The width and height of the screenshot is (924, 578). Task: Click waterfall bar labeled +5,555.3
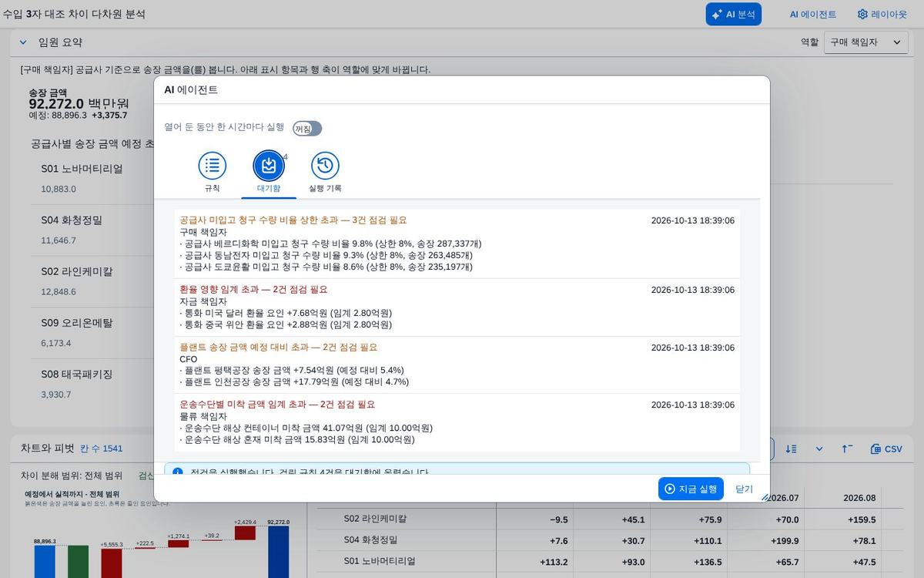tap(112, 563)
